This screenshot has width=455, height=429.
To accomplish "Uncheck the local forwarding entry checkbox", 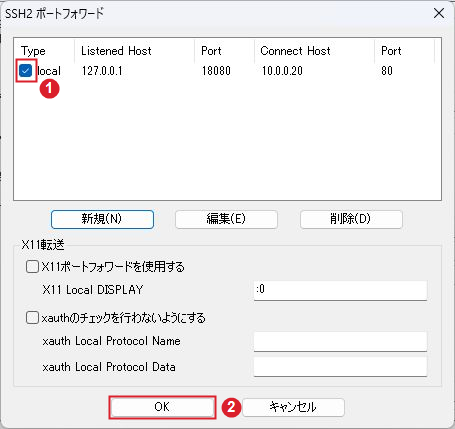I will tap(26, 71).
